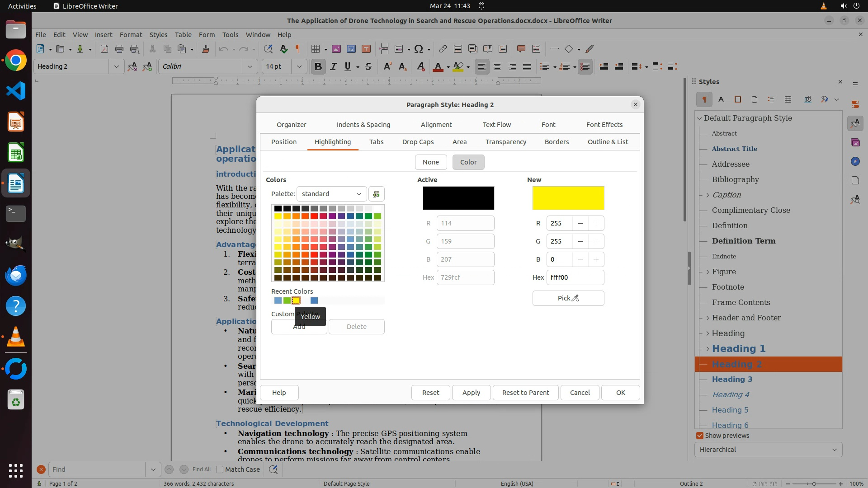Click the Italic toolbar icon
This screenshot has width=868, height=488.
[x=333, y=67]
